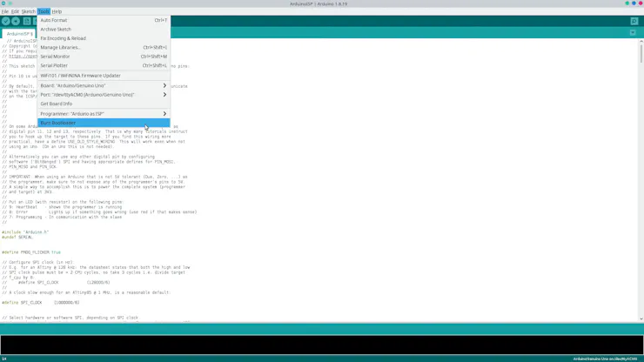The image size is (644, 362).
Task: Open the Serial Monitor magnifier icon
Action: click(634, 21)
